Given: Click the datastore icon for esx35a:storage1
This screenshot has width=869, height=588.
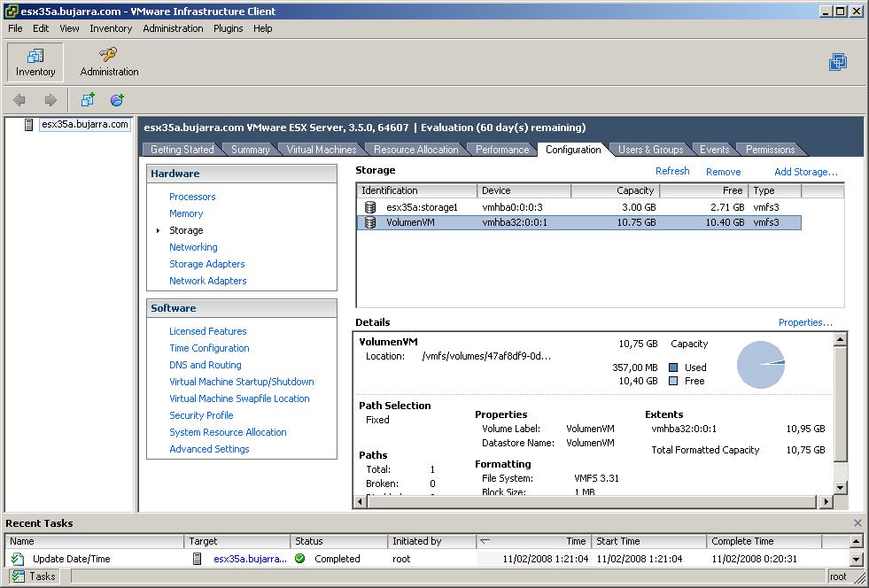Looking at the screenshot, I should point(370,207).
